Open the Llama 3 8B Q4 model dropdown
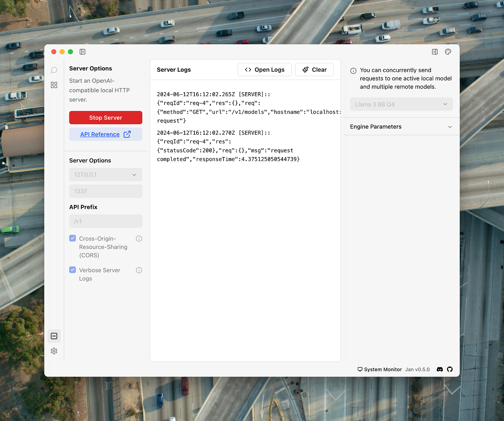This screenshot has width=504, height=421. point(402,104)
